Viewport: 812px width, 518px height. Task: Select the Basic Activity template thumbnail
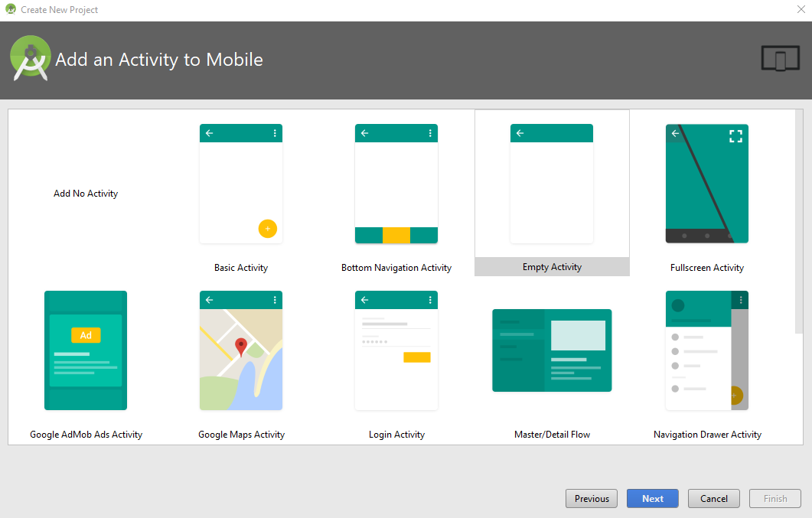tap(241, 184)
